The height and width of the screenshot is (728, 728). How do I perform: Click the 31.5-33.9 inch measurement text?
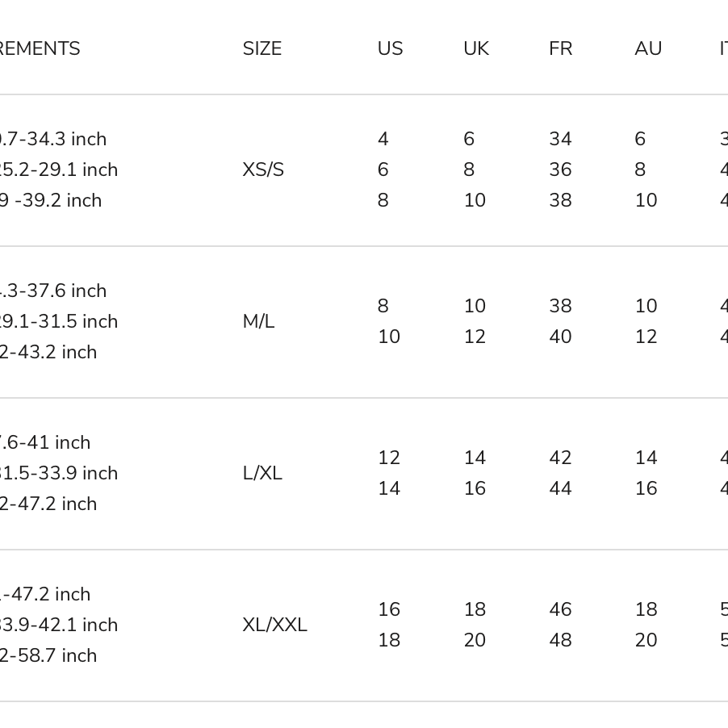(59, 474)
